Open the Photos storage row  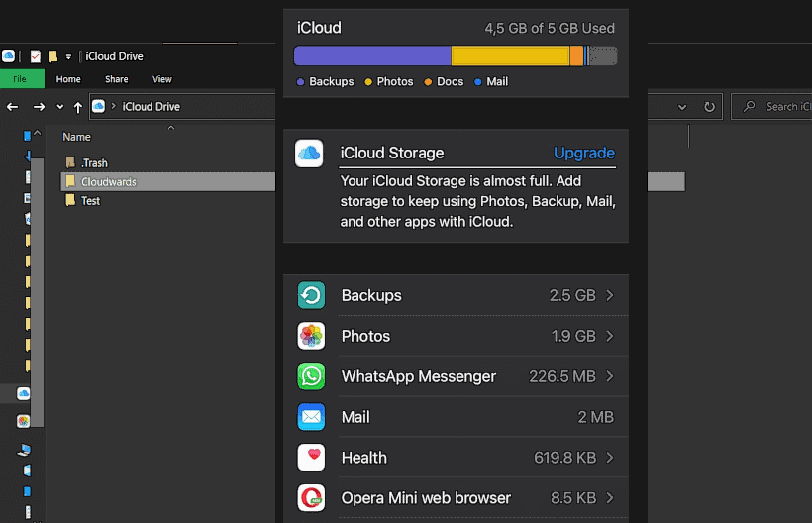pos(456,336)
